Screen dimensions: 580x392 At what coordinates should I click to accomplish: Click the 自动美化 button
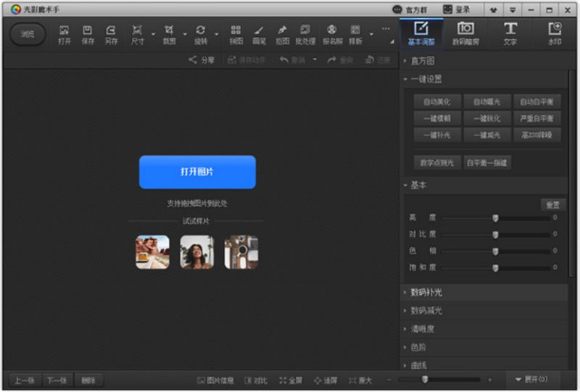(x=436, y=102)
